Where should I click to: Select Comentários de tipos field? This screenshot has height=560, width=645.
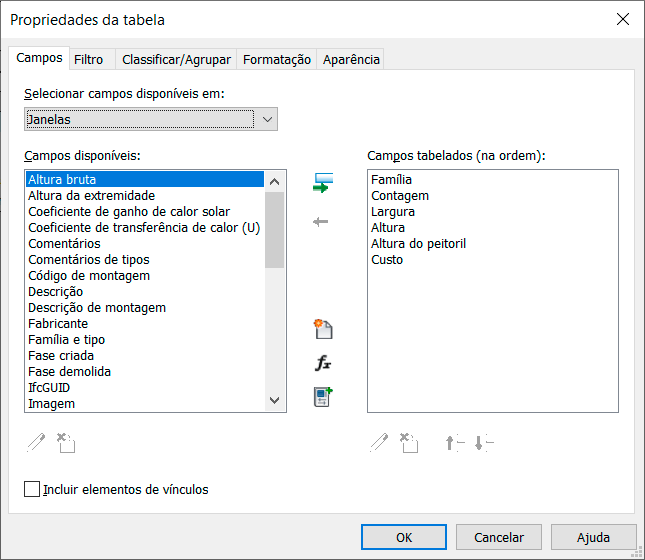(x=145, y=260)
